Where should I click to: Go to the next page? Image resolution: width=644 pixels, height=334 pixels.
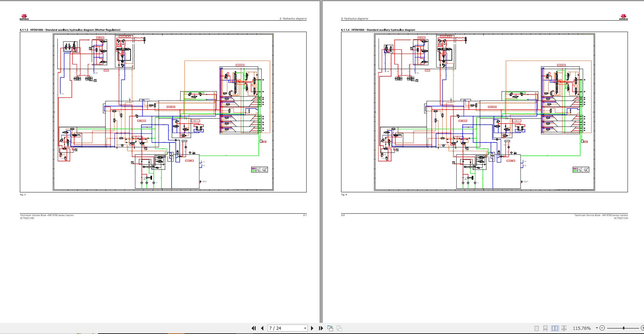pyautogui.click(x=312, y=328)
